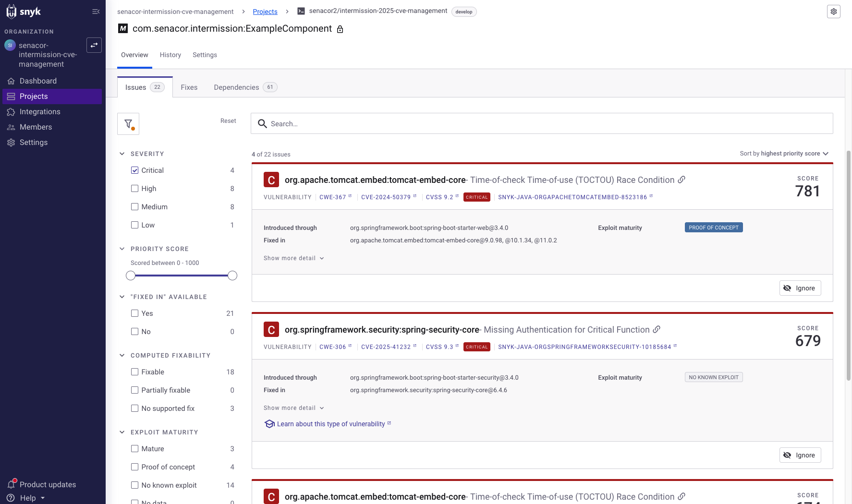Follow the Projects breadcrumb link
Viewport: 852px width, 504px height.
pos(265,12)
